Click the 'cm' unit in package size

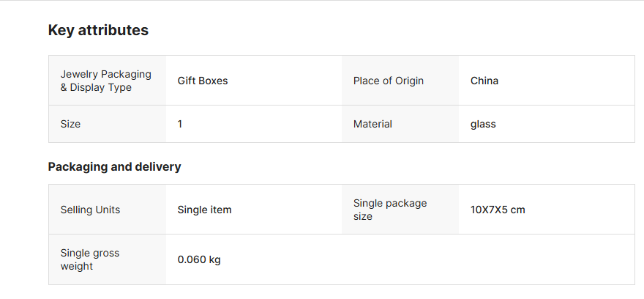coord(518,210)
